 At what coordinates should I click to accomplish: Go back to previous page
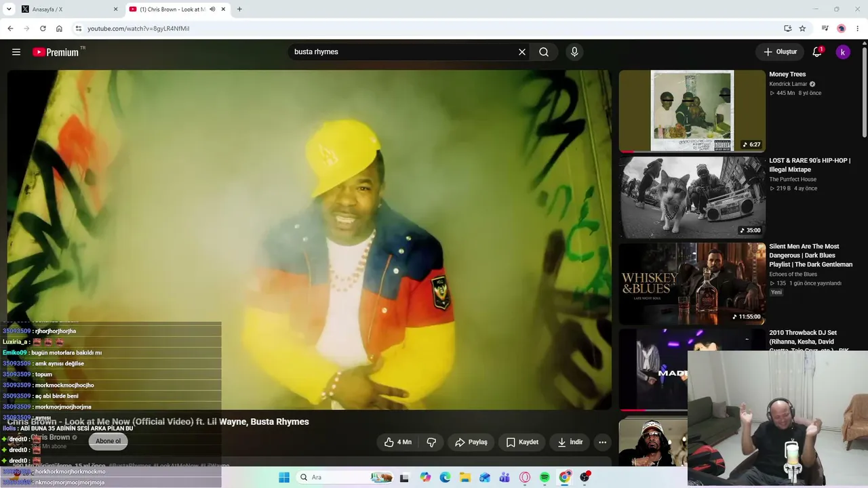pyautogui.click(x=10, y=28)
